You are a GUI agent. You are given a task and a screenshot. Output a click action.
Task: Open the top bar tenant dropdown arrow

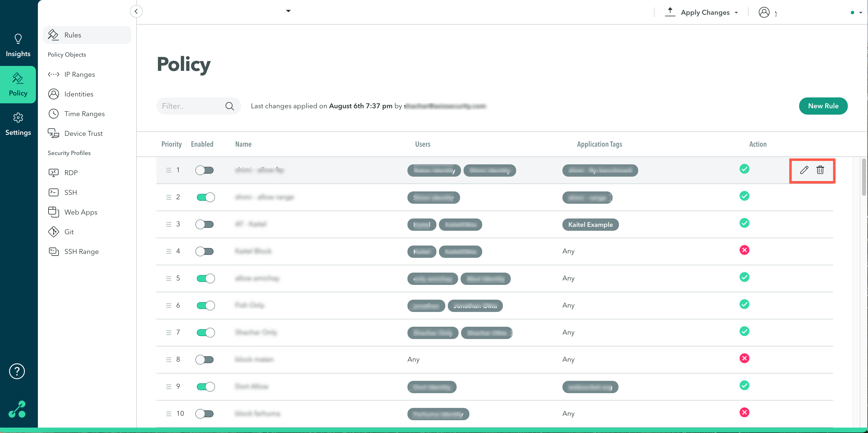[288, 11]
